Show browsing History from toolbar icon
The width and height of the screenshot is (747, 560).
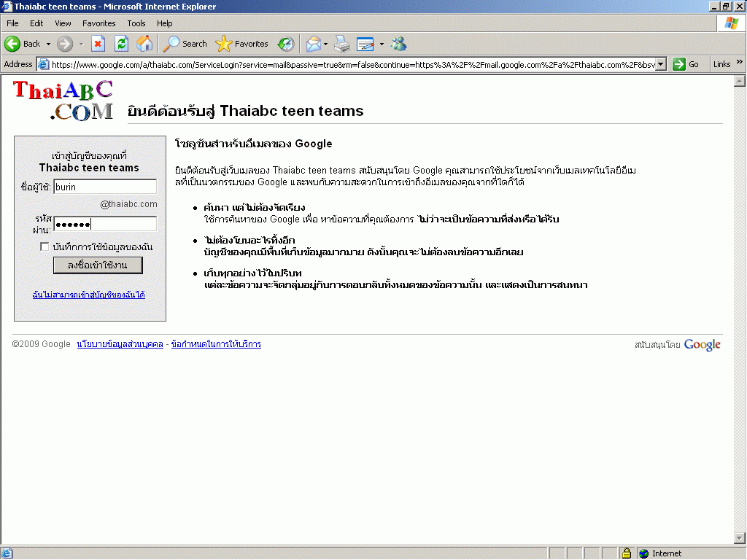(286, 44)
